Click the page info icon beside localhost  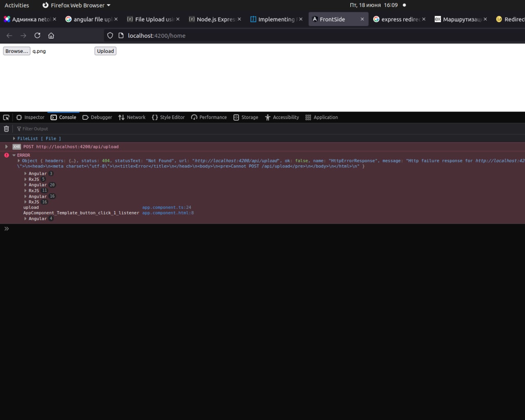[x=121, y=36]
